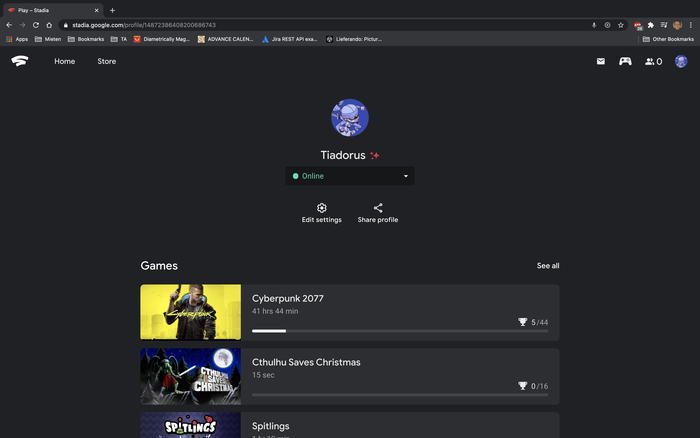The image size is (700, 438).
Task: Open a new browser tab with plus
Action: click(112, 10)
